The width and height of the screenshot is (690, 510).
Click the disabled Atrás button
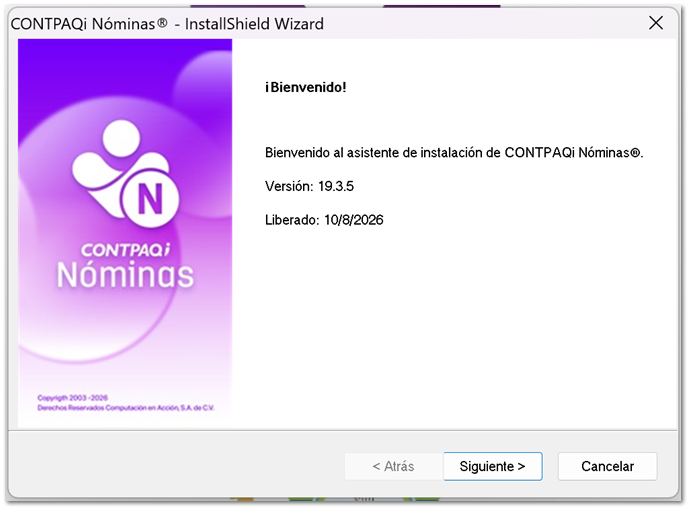393,466
